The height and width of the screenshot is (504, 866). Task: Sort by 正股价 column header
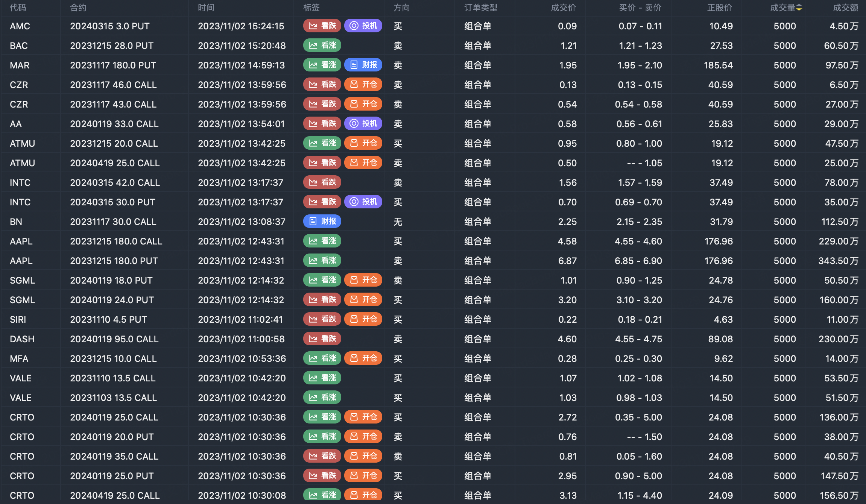(x=720, y=8)
